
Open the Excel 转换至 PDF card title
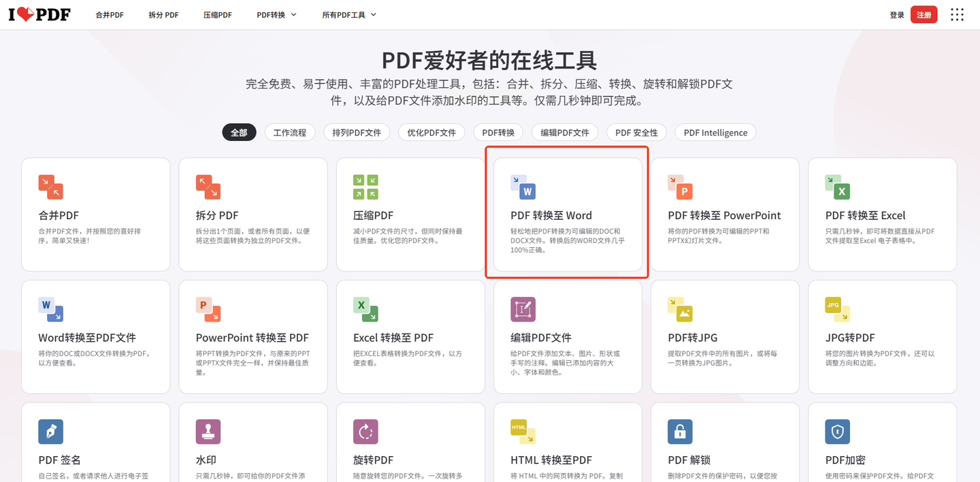coord(393,338)
